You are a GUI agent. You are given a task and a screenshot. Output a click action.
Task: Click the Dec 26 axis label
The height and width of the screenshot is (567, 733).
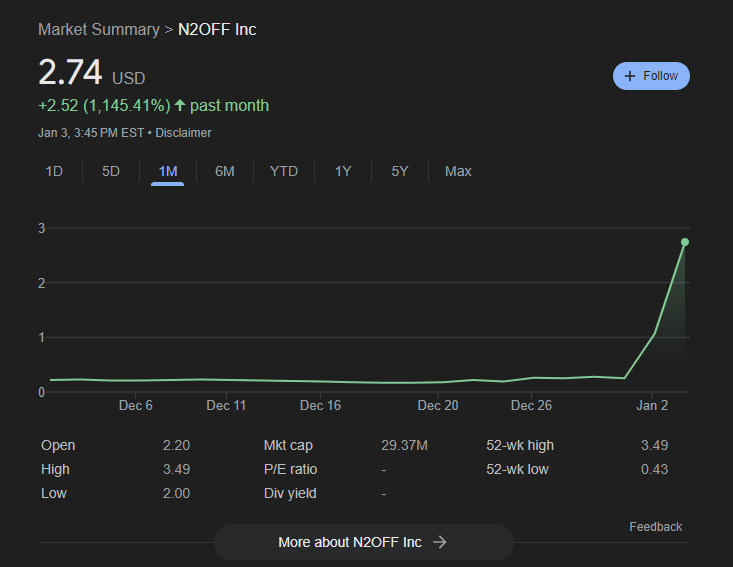tap(531, 405)
